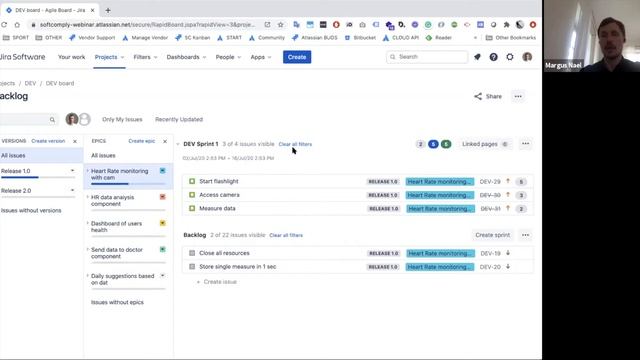Screen dimensions: 640x360
Task: Clear all filters in Backlog section
Action: 286,235
